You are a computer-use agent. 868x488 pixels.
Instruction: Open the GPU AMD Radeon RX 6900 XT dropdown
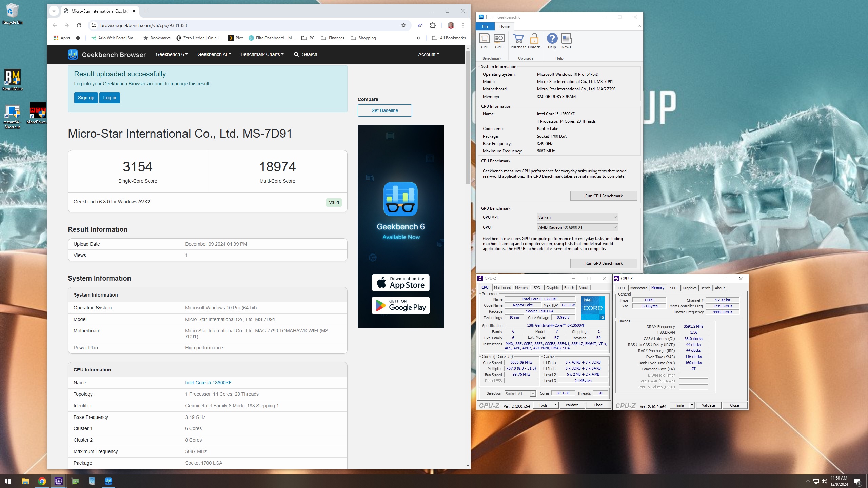coord(577,227)
